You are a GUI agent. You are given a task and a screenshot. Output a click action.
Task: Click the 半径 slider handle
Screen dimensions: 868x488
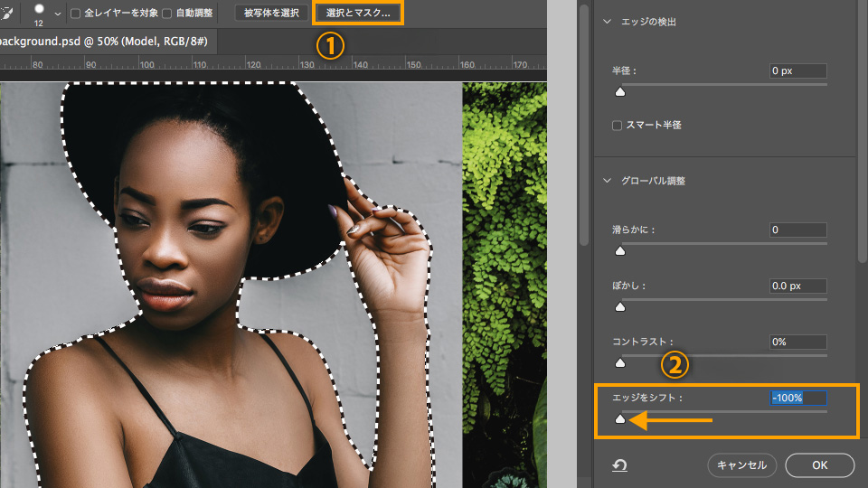(620, 92)
